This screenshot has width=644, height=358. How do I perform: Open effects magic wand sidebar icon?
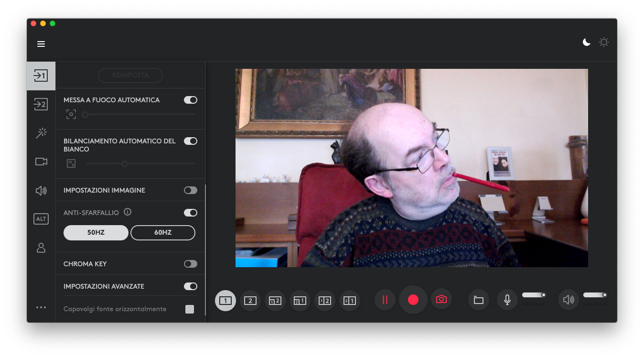click(41, 133)
